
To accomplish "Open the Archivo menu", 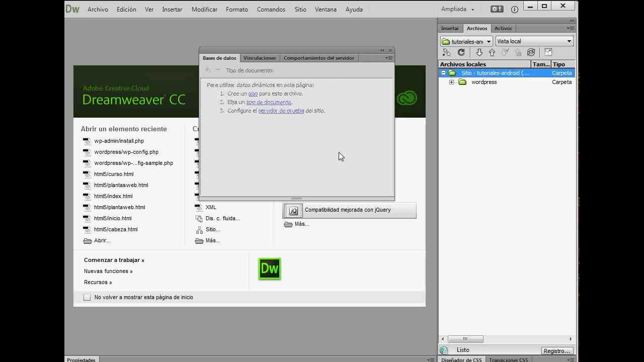I will tap(98, 9).
